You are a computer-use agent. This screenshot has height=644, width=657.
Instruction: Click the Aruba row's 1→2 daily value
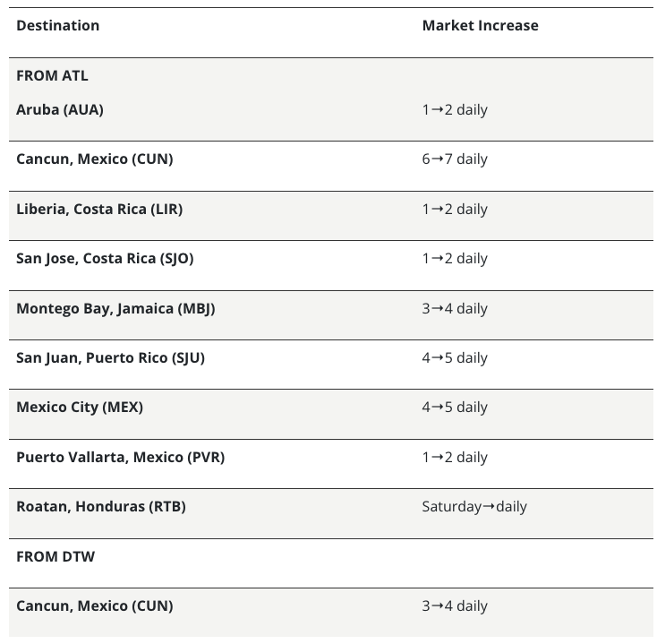click(455, 110)
